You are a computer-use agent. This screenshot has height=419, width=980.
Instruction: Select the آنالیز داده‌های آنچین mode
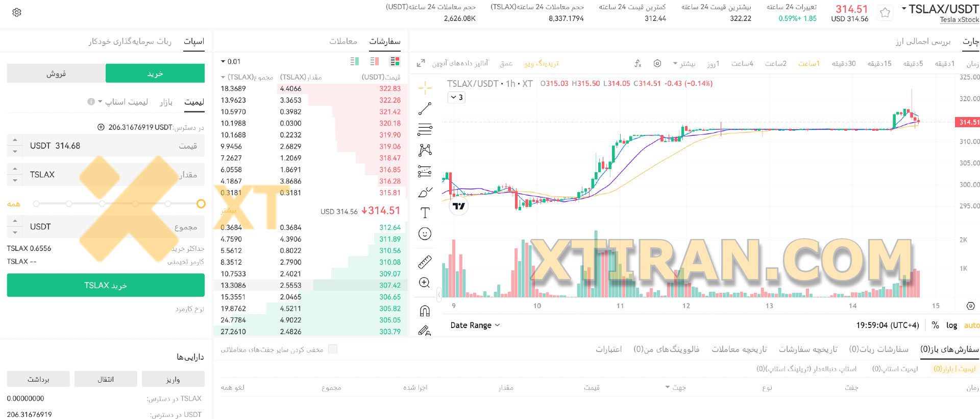(460, 63)
